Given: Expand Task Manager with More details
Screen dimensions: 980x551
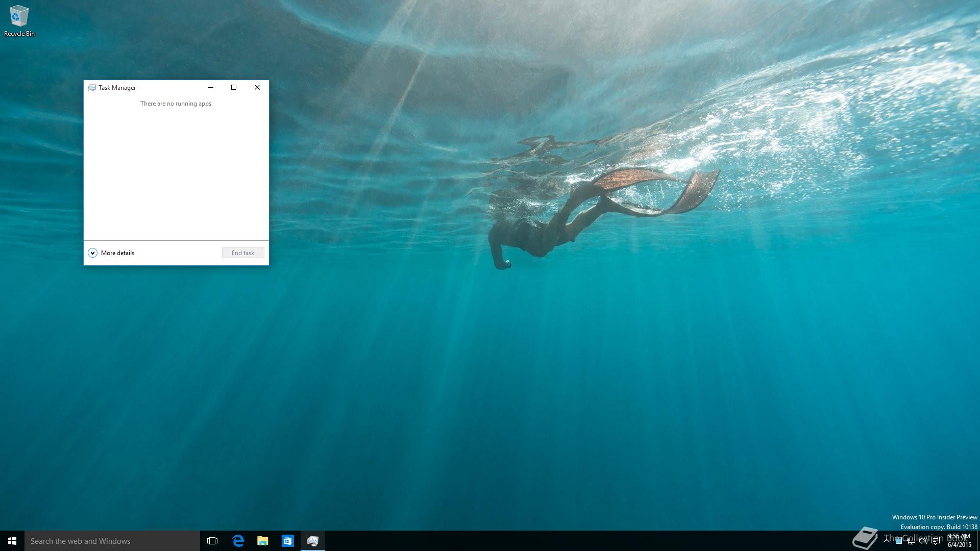Looking at the screenshot, I should point(111,253).
